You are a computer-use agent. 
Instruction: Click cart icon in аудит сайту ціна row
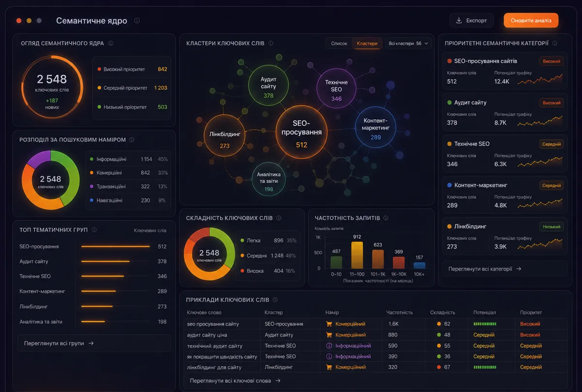(329, 335)
